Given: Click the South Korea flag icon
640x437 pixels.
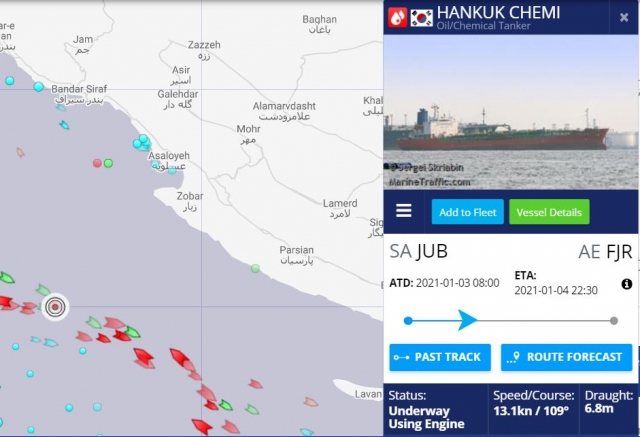Looking at the screenshot, I should [x=421, y=18].
